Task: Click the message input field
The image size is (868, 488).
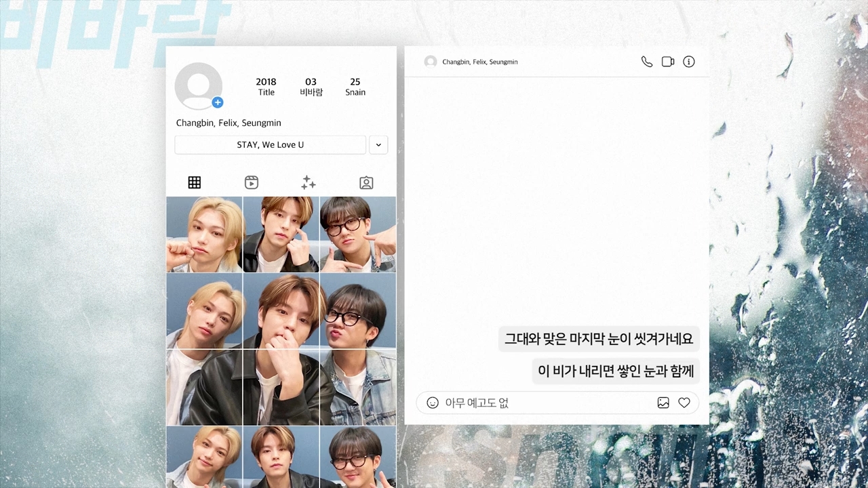Action: tap(542, 403)
